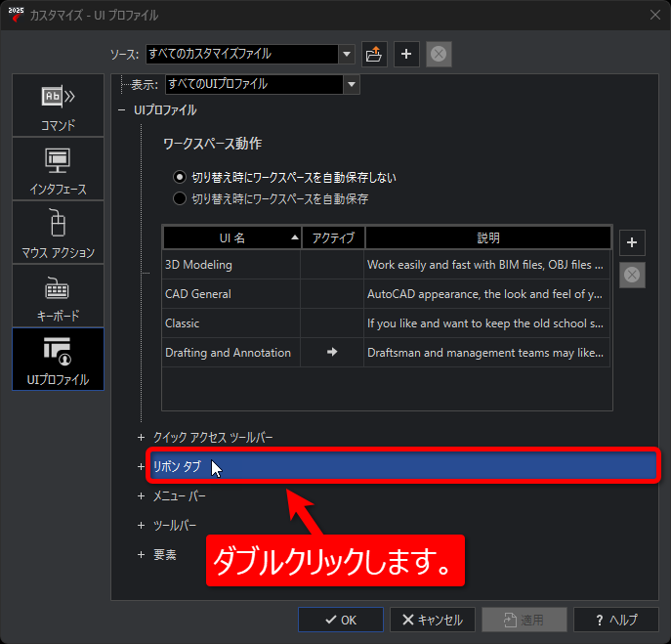Click the 3D Modeling description cell

pos(487,265)
